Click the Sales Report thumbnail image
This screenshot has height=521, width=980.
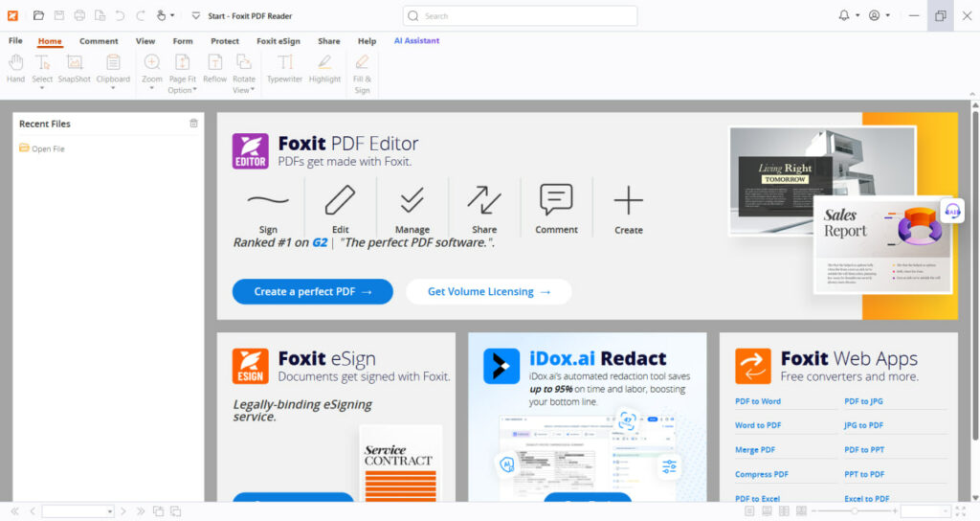click(882, 244)
